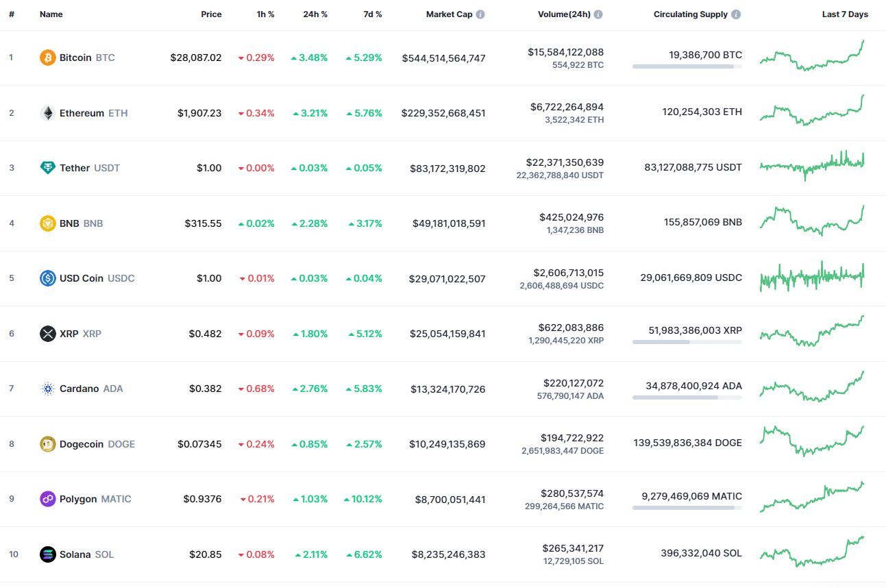Sort by the Name column header
The image size is (886, 588).
pyautogui.click(x=51, y=14)
